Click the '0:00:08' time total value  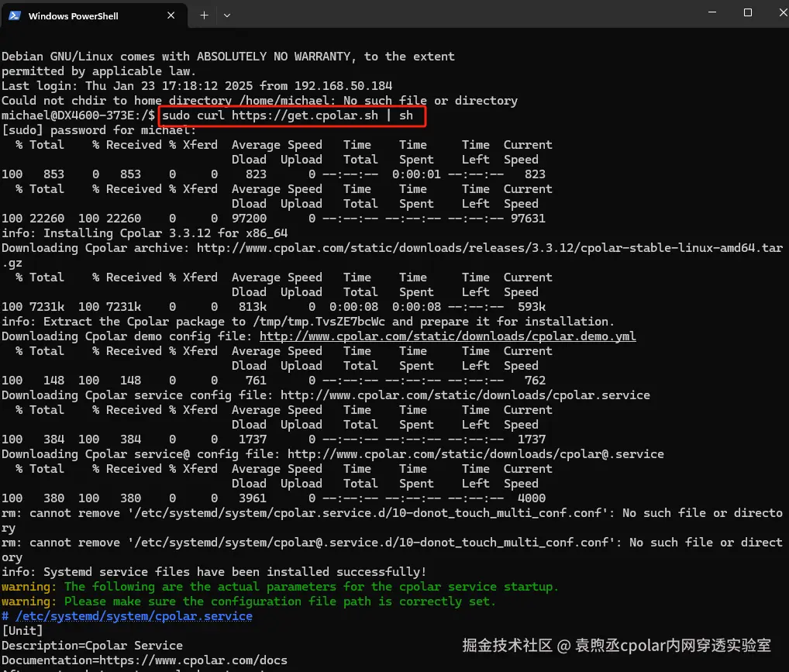[x=353, y=307]
